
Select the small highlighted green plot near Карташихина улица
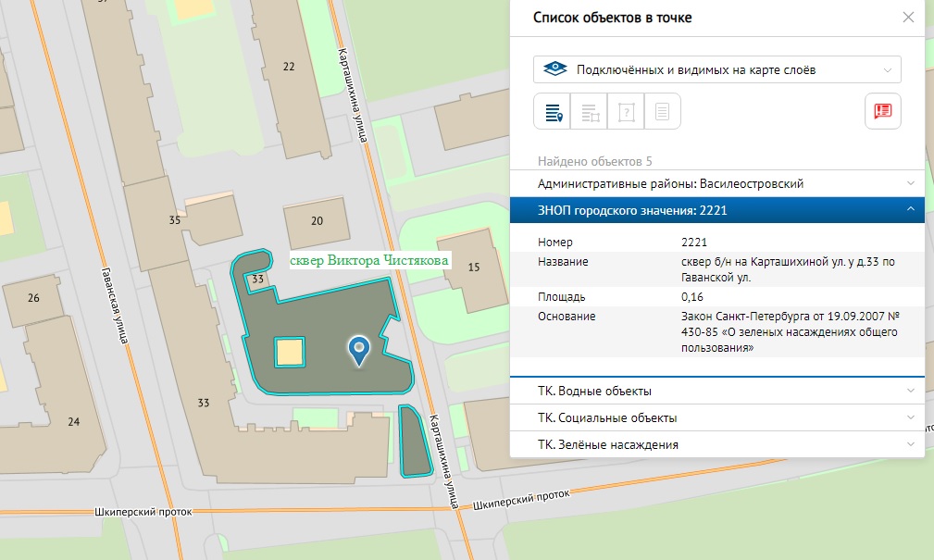[x=414, y=442]
